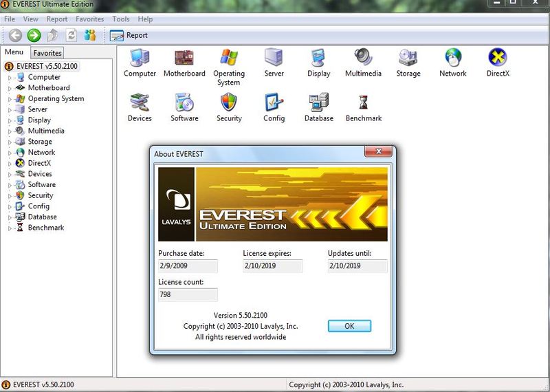Image resolution: width=550 pixels, height=392 pixels.
Task: Click status bar EVEREST v5.50.2100 text
Action: click(x=43, y=384)
